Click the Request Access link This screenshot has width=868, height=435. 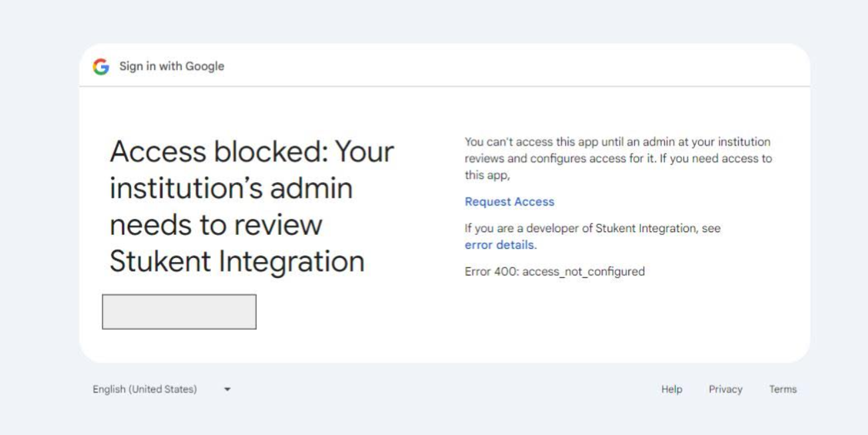point(509,202)
